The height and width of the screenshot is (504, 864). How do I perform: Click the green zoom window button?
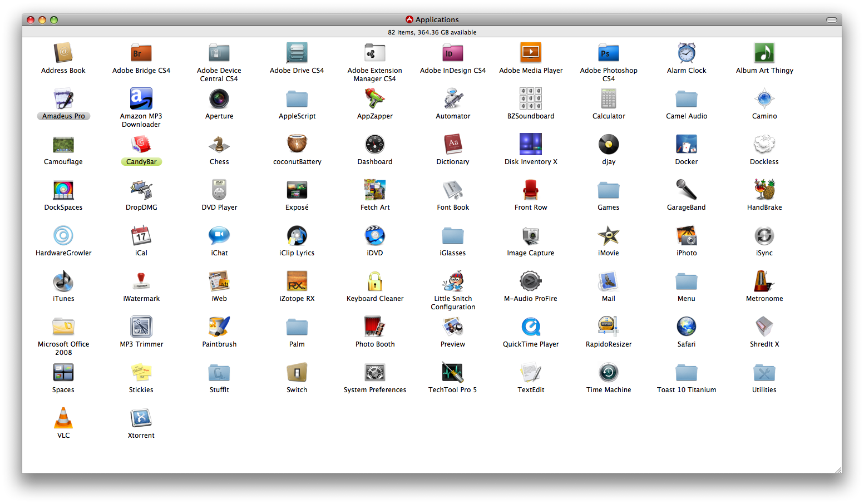(54, 20)
